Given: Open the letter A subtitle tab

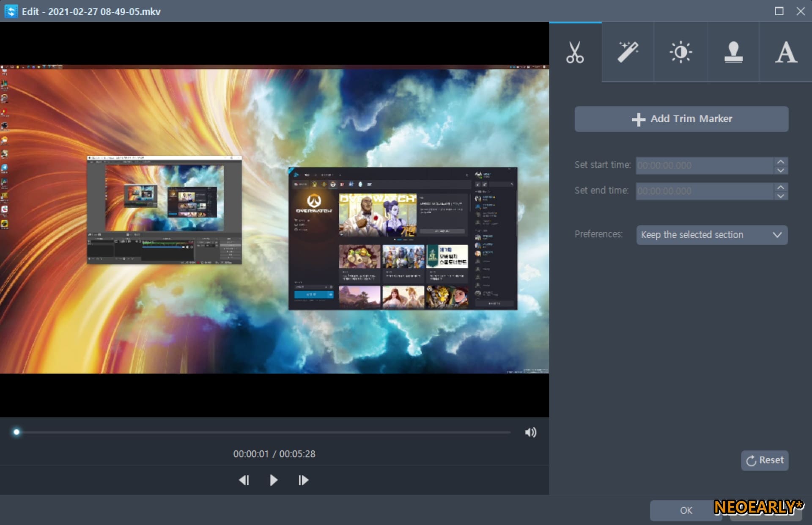Looking at the screenshot, I should pos(785,52).
